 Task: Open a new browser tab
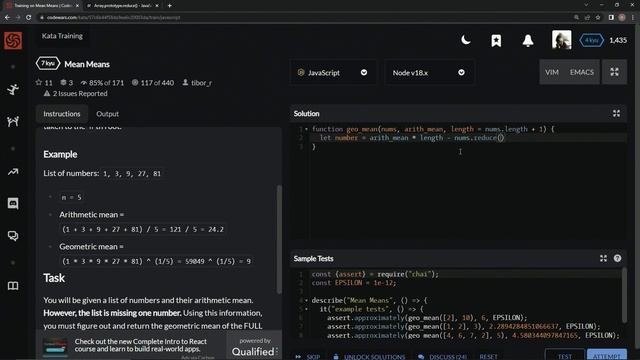pos(169,6)
